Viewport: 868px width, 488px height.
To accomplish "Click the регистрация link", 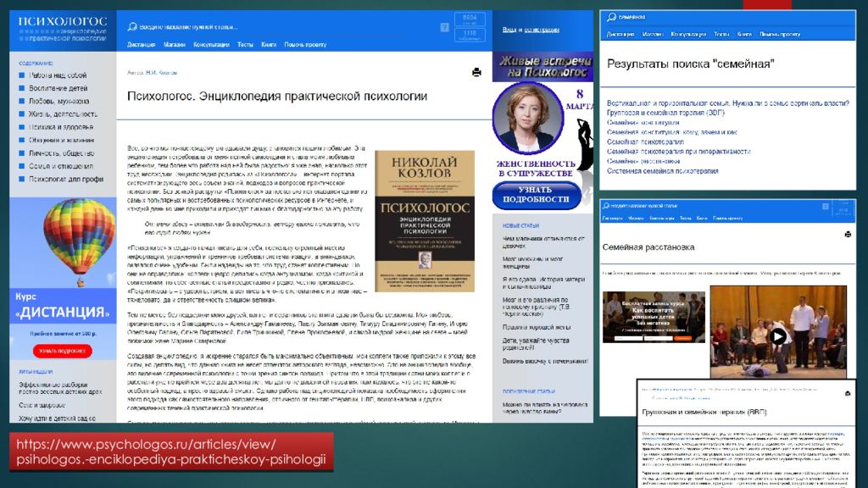I will 542,30.
